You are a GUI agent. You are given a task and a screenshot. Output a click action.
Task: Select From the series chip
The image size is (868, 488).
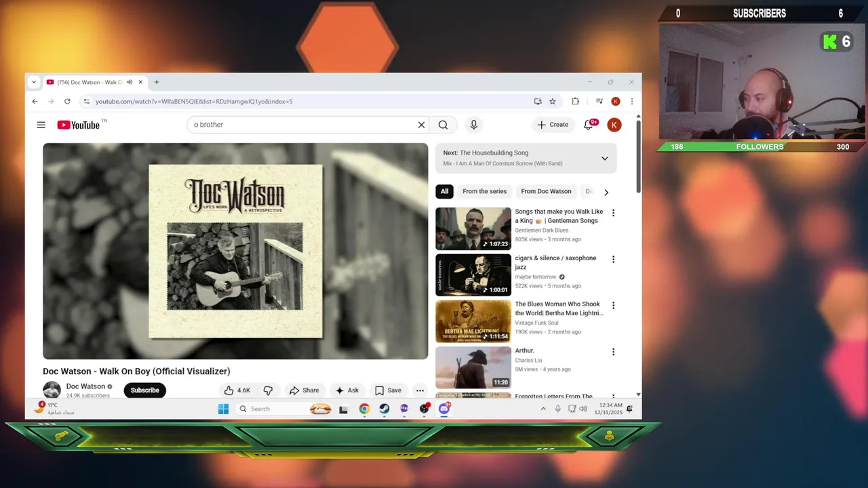[x=484, y=192]
